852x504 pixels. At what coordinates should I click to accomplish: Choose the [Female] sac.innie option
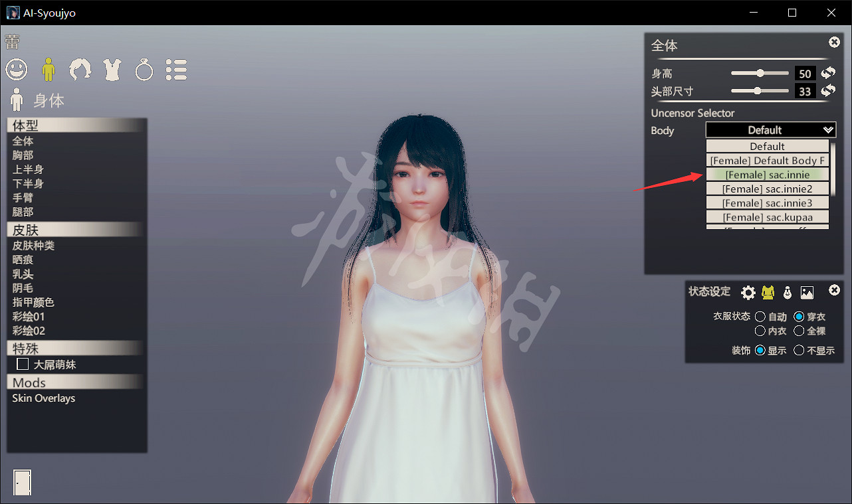(768, 174)
